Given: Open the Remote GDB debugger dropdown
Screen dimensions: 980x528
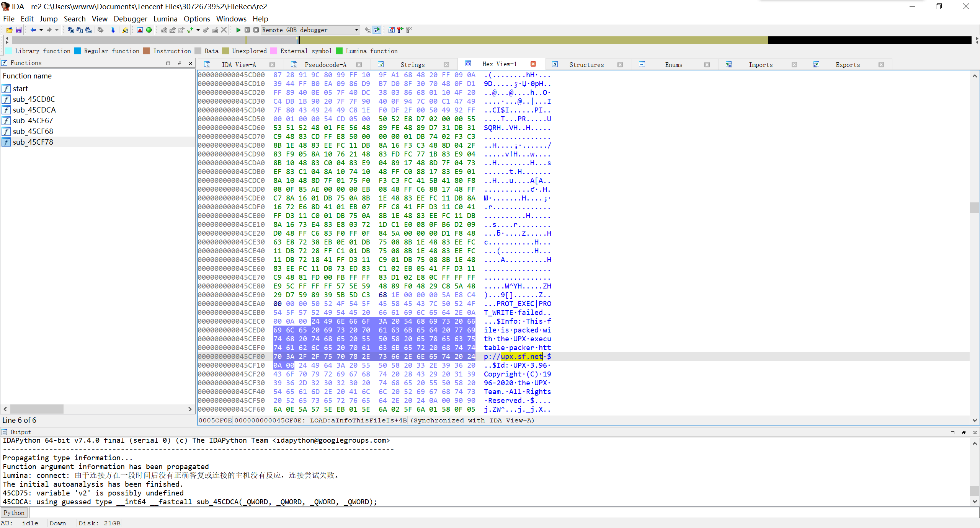Looking at the screenshot, I should coord(356,30).
